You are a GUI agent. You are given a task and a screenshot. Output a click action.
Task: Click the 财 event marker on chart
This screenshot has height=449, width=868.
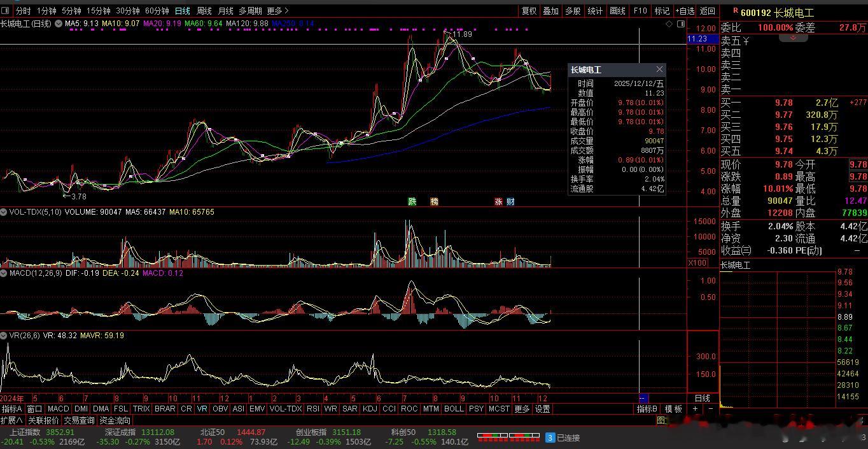pyautogui.click(x=510, y=201)
